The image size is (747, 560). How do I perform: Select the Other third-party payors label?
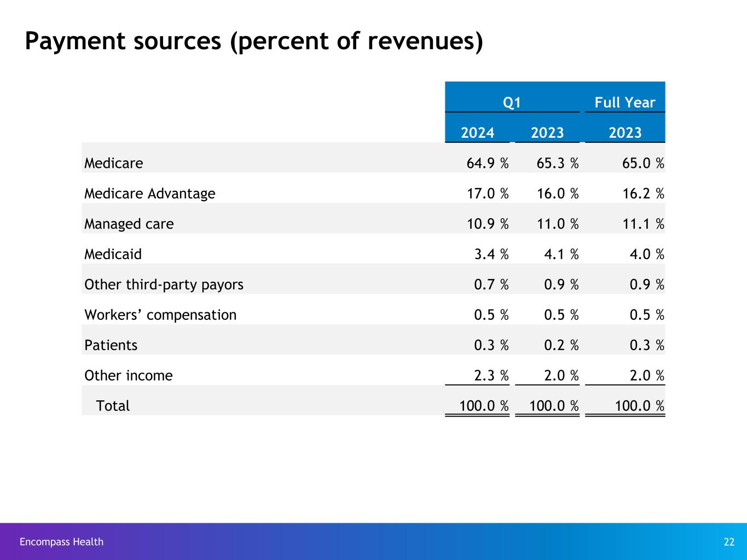(164, 285)
